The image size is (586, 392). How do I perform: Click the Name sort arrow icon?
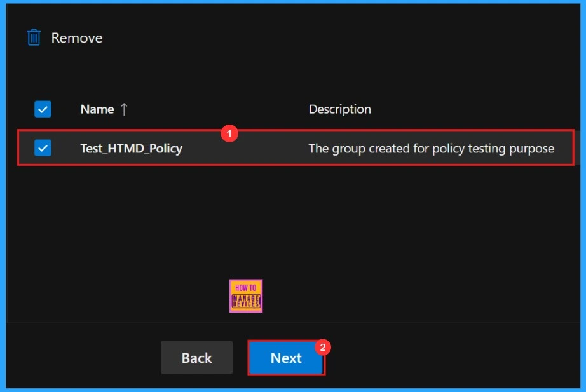pyautogui.click(x=124, y=109)
